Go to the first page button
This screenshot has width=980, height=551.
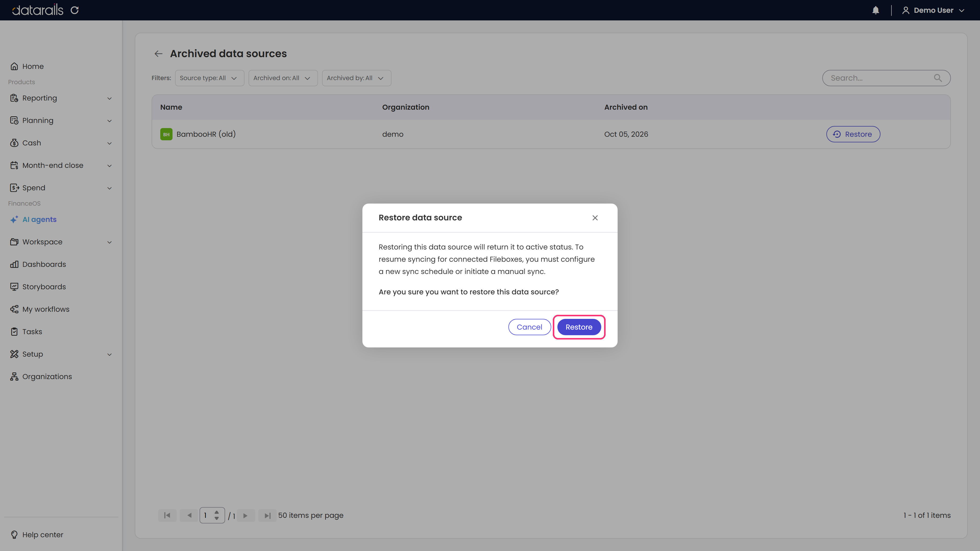[x=167, y=516]
